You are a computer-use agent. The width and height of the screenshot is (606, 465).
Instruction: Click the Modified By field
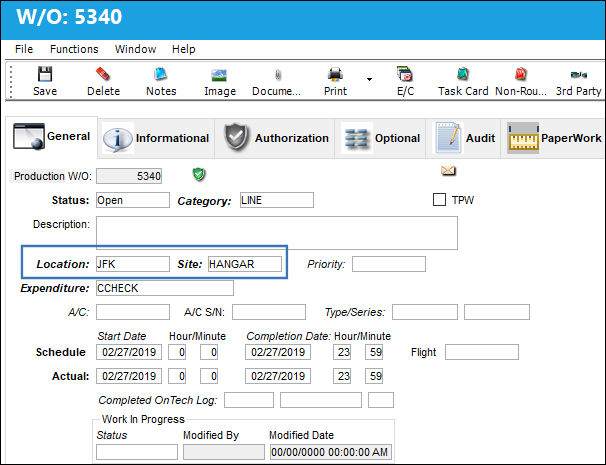(224, 452)
